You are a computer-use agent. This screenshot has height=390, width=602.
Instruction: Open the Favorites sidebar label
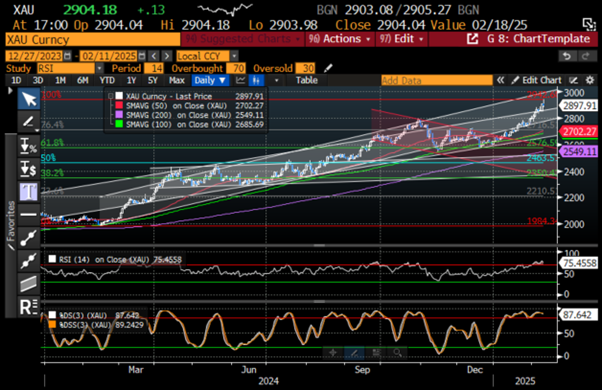[x=11, y=220]
